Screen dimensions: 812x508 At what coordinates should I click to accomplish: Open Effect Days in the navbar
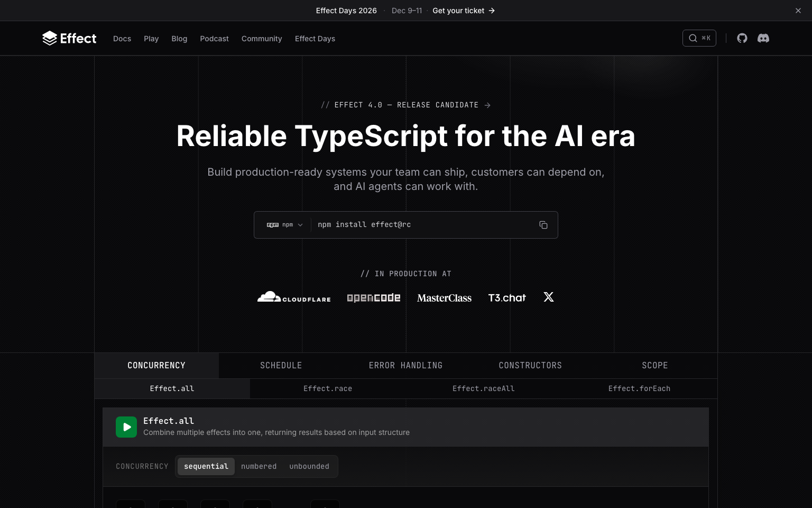coord(315,39)
